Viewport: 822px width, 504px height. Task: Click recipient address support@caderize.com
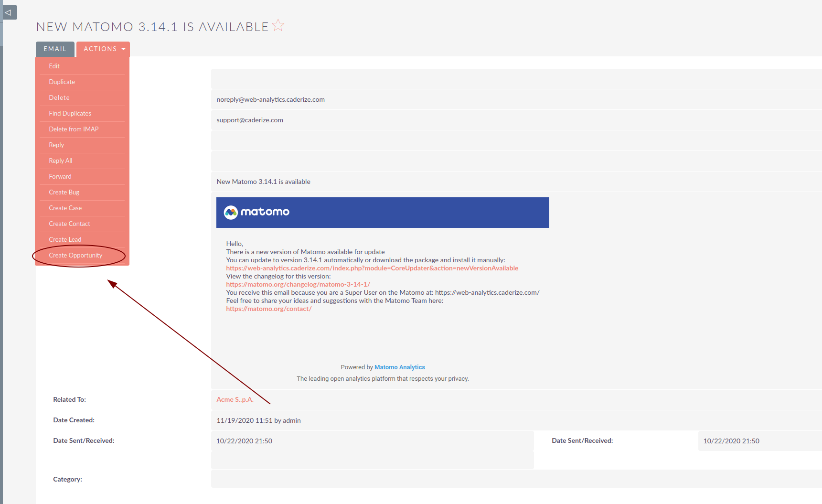click(x=250, y=120)
